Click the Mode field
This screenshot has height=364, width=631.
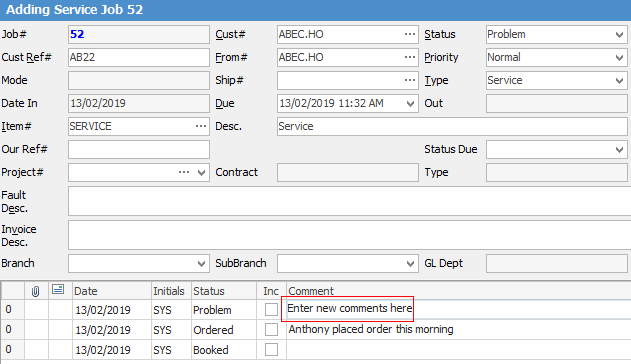click(139, 80)
